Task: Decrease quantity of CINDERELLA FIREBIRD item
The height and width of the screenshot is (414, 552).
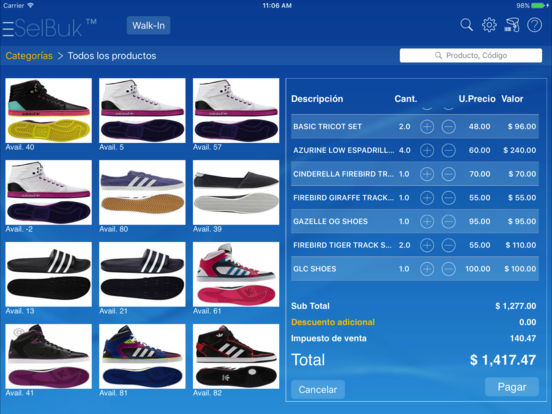Action: tap(448, 174)
